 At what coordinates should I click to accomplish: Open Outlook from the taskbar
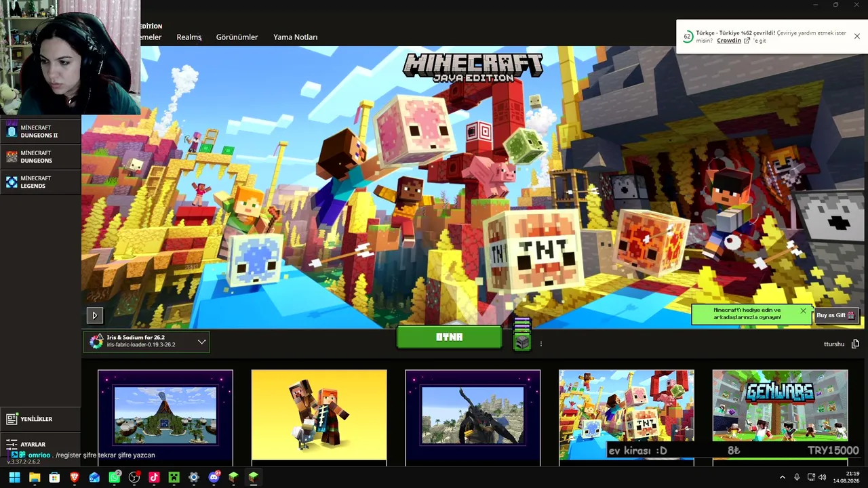(94, 477)
